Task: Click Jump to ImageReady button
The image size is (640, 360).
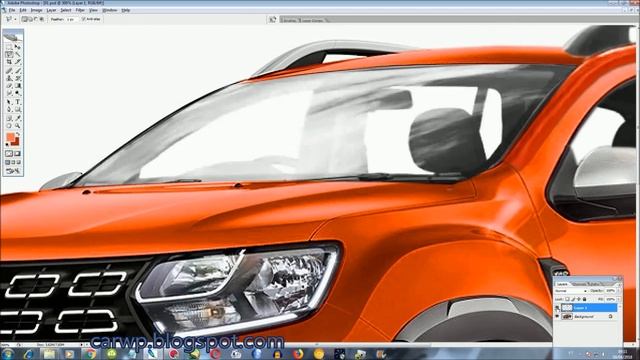Action: [x=13, y=171]
